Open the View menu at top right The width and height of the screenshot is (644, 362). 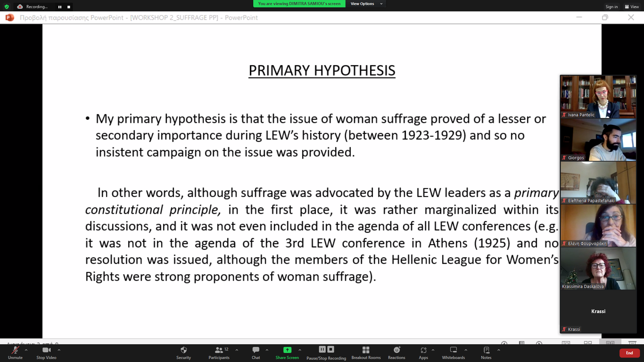tap(632, 7)
